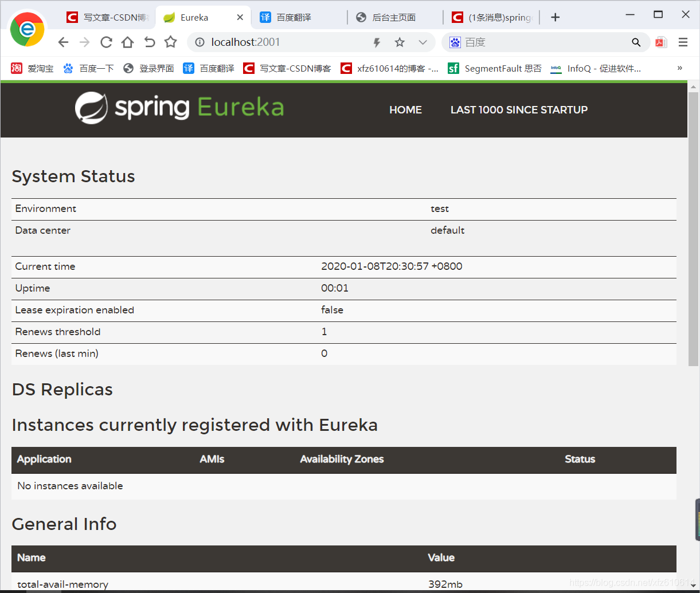The height and width of the screenshot is (593, 700).
Task: Click the DS Replicas heading
Action: tap(62, 390)
